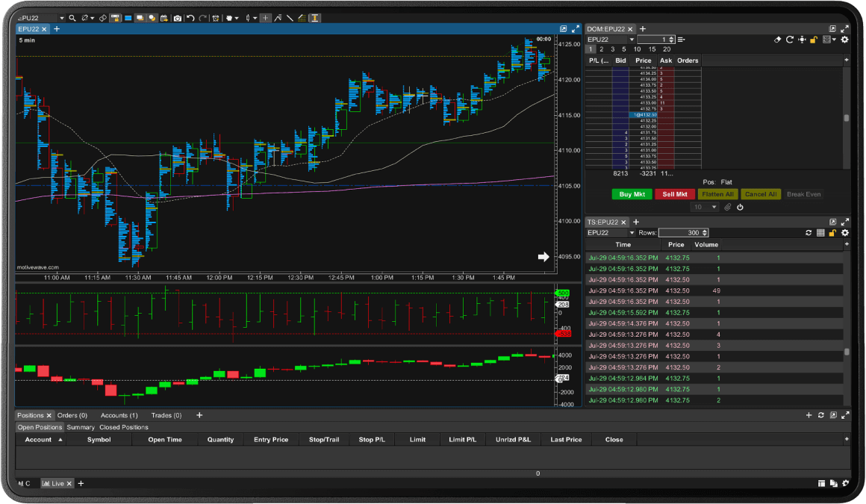Click the Sell Mkt button

click(x=675, y=195)
